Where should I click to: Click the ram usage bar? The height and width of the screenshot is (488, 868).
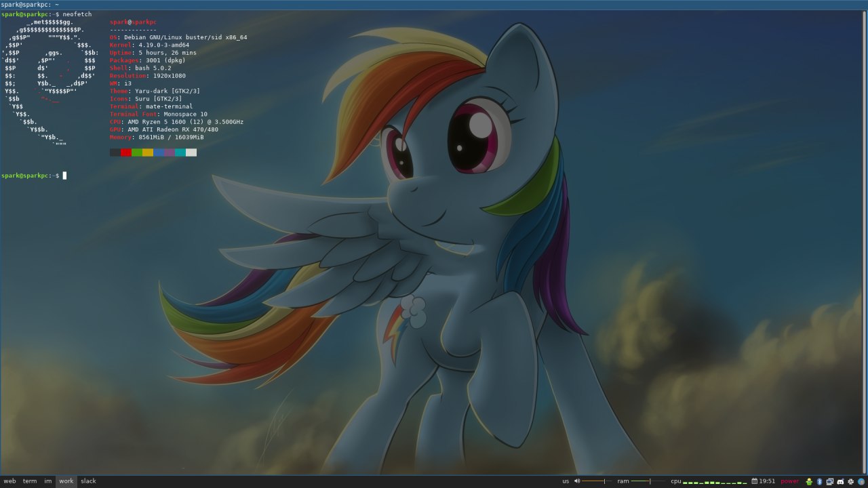(x=649, y=481)
